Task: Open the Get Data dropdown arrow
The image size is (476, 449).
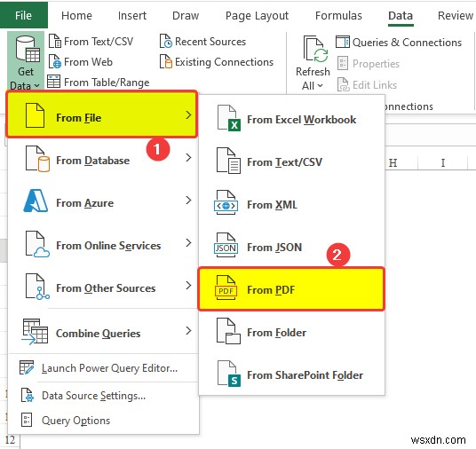Action: (36, 86)
